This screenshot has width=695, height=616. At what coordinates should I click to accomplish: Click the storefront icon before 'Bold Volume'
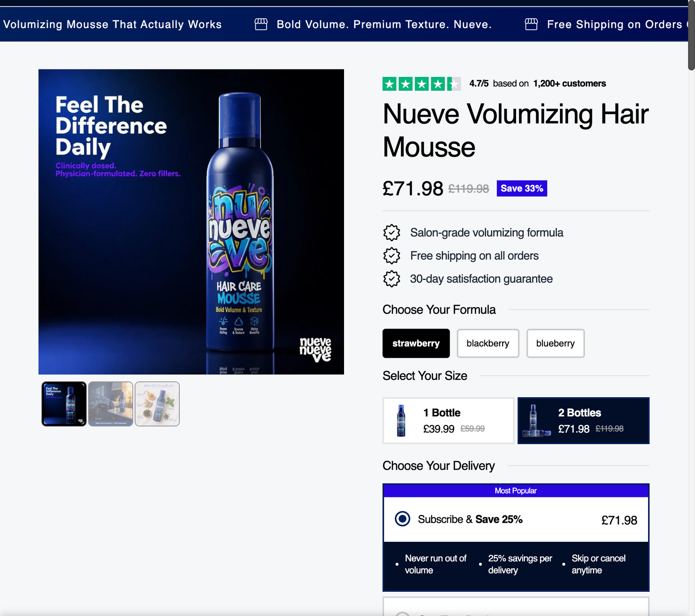261,24
